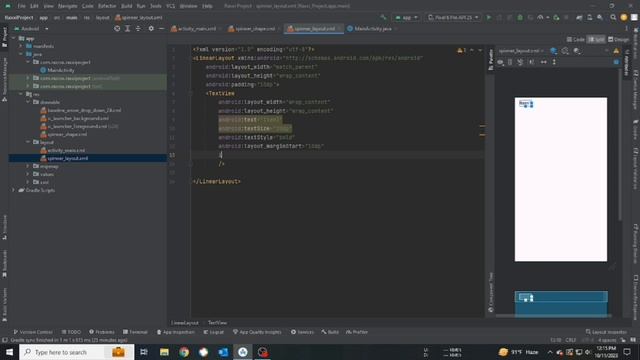Screen dimensions: 640x360
Task: Click the Sync Project with Gradle icon
Action: [x=579, y=18]
